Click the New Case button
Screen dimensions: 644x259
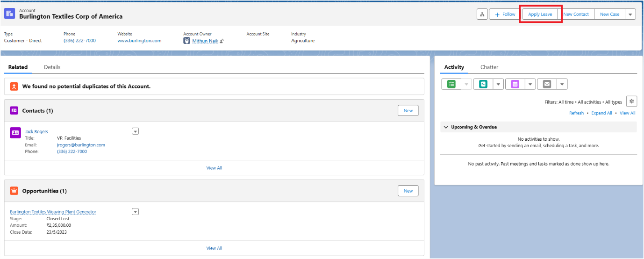[x=609, y=14]
